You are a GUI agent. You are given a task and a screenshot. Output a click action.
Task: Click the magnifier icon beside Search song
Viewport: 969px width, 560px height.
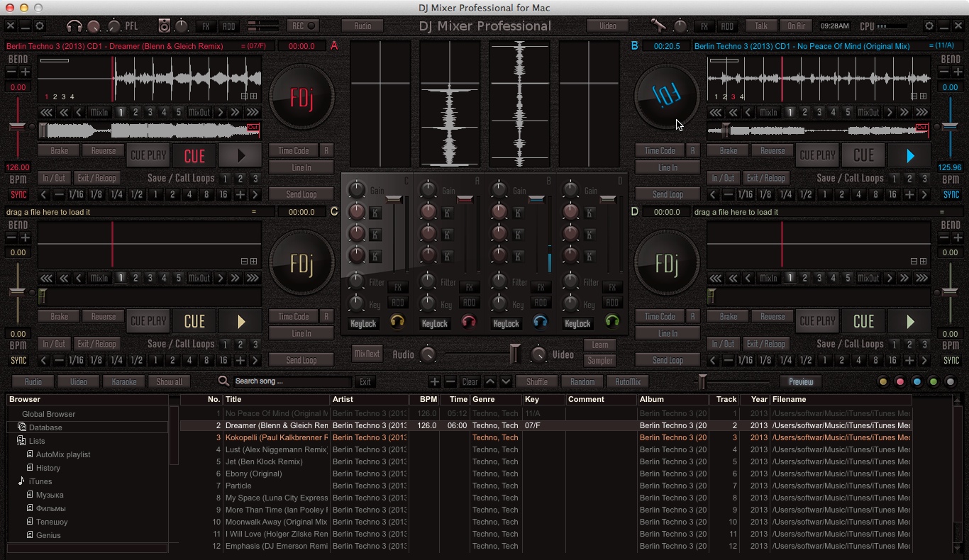pos(223,381)
